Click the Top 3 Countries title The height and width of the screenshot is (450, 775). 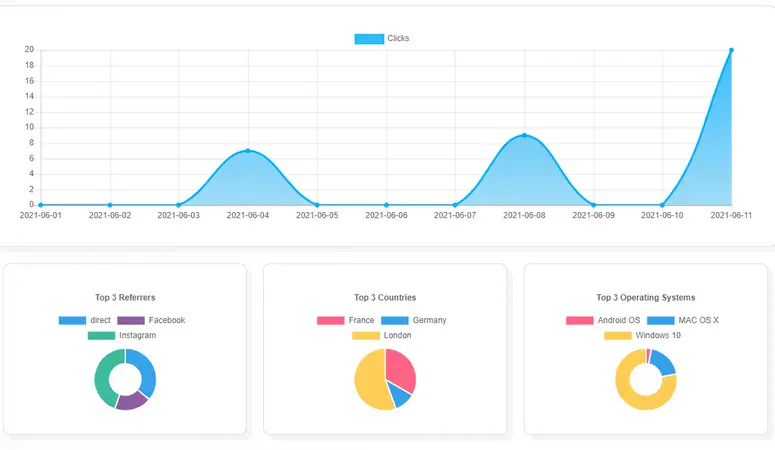385,298
